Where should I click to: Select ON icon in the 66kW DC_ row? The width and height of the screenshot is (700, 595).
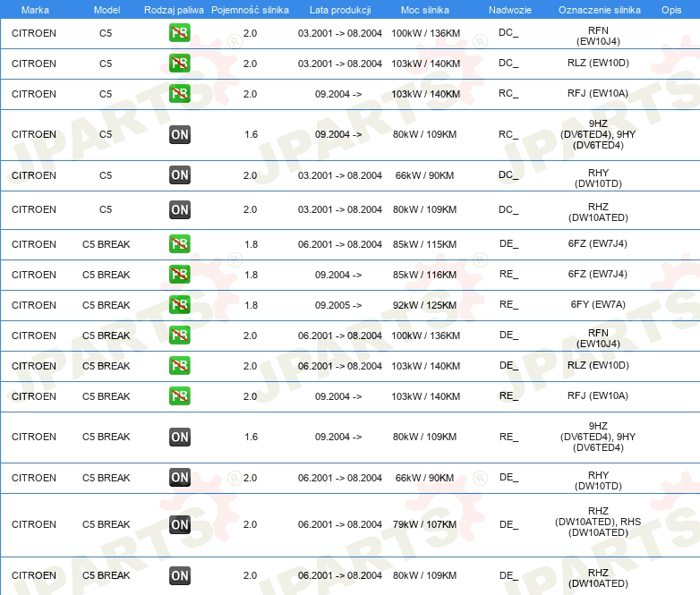coord(179,175)
